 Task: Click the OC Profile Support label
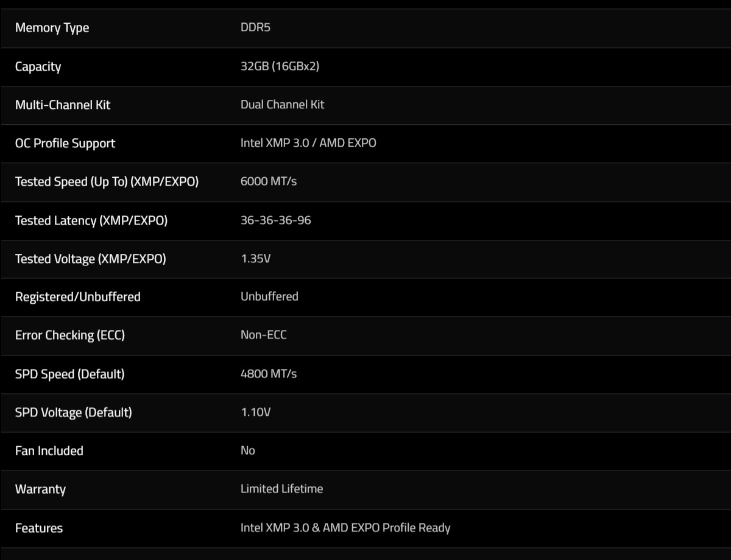click(65, 143)
